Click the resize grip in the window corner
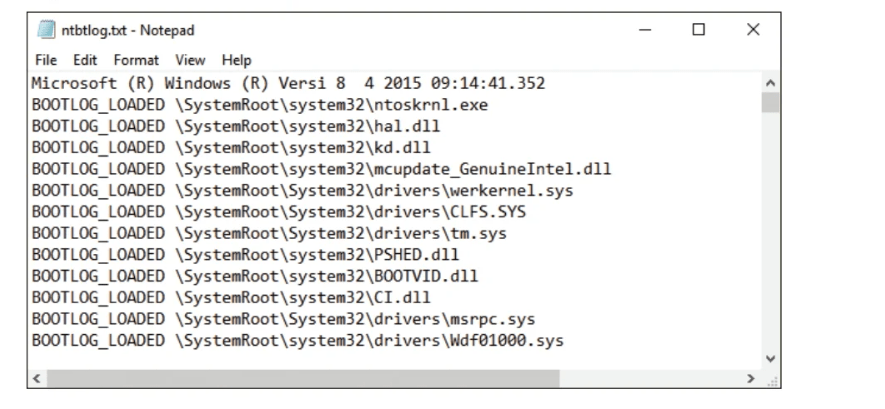The image size is (885, 409). pyautogui.click(x=772, y=380)
